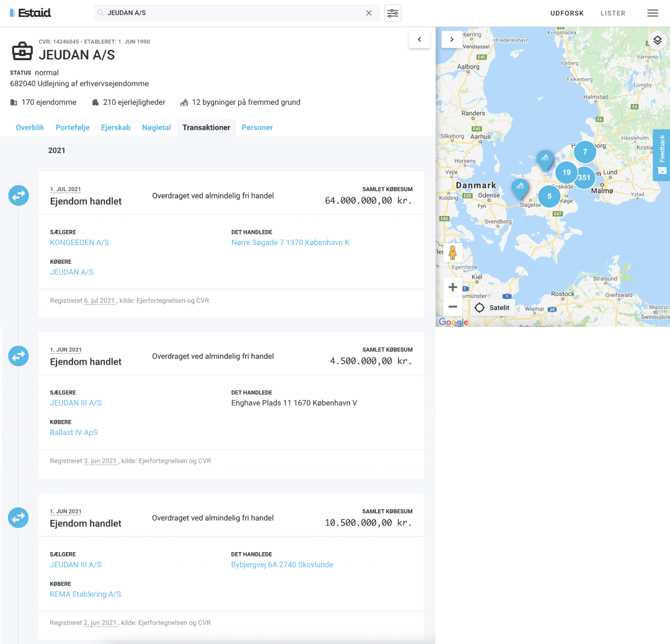Click the 2021 year heading
Viewport: 670px width, 644px height.
click(x=57, y=150)
